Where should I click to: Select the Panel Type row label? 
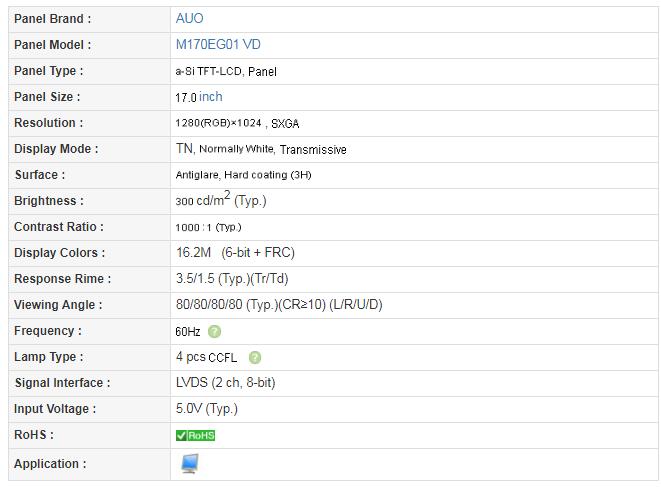click(x=48, y=71)
